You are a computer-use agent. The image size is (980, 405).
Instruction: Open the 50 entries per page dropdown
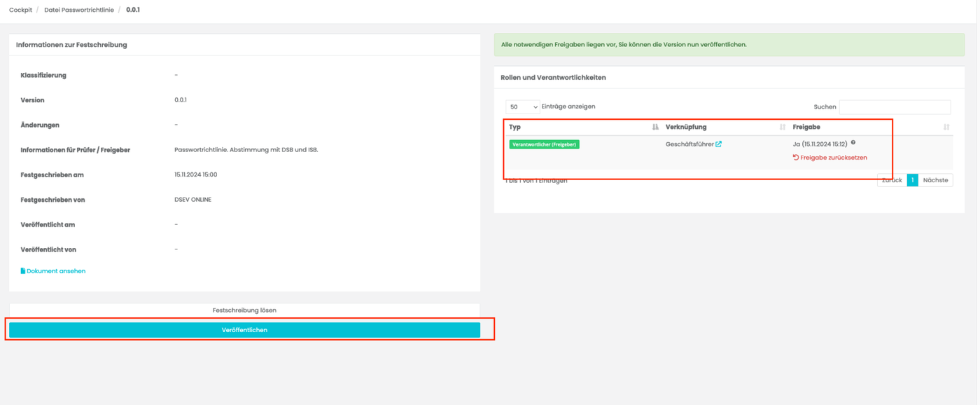523,107
